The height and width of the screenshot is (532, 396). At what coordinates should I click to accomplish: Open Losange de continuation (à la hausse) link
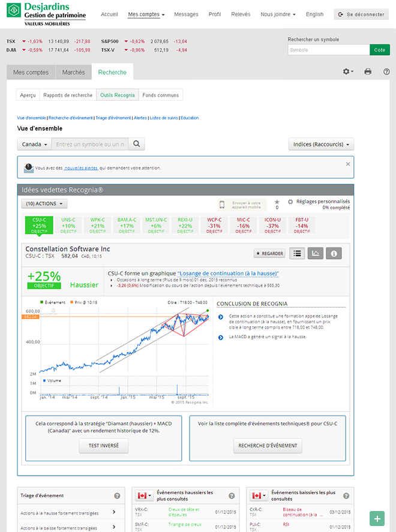tap(228, 273)
